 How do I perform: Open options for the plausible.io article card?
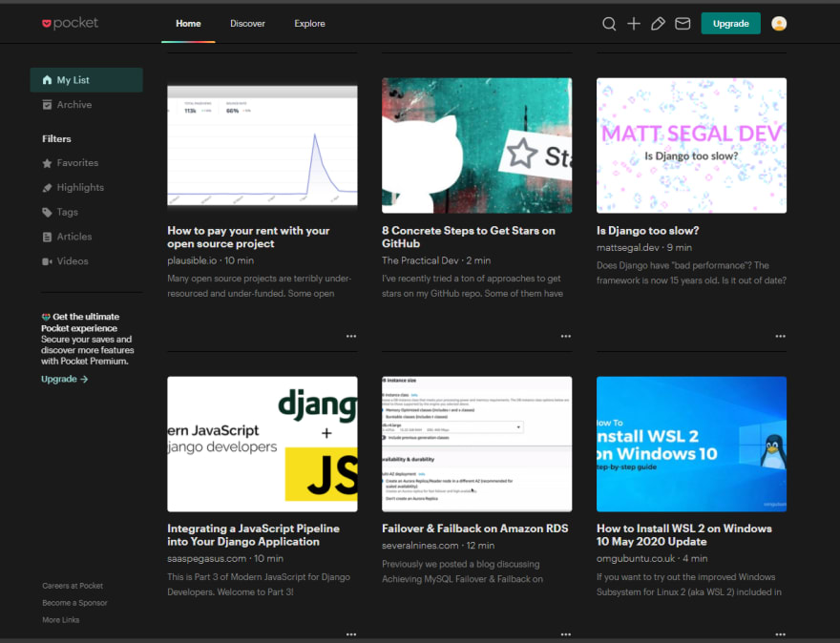[x=351, y=336]
